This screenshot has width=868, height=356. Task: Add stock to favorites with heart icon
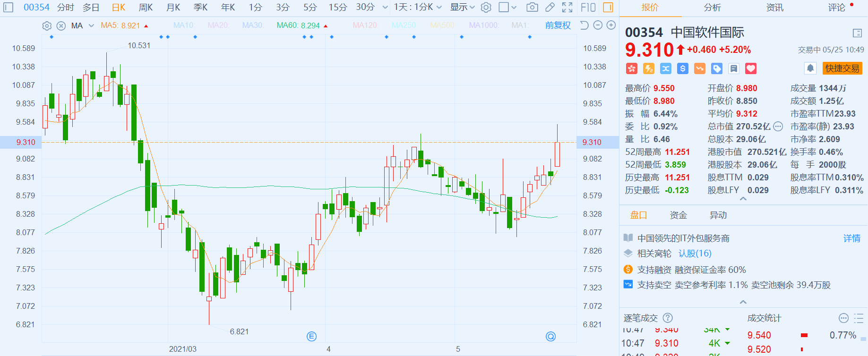751,68
